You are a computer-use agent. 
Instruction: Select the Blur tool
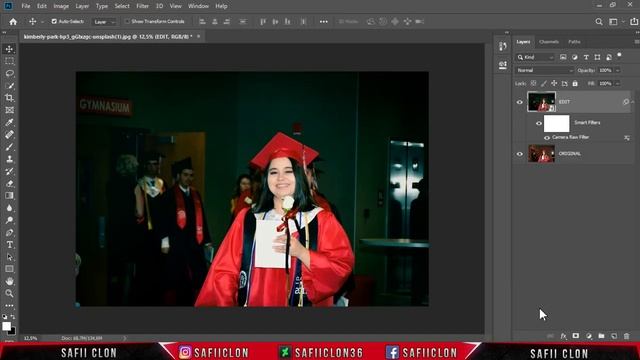(x=9, y=208)
